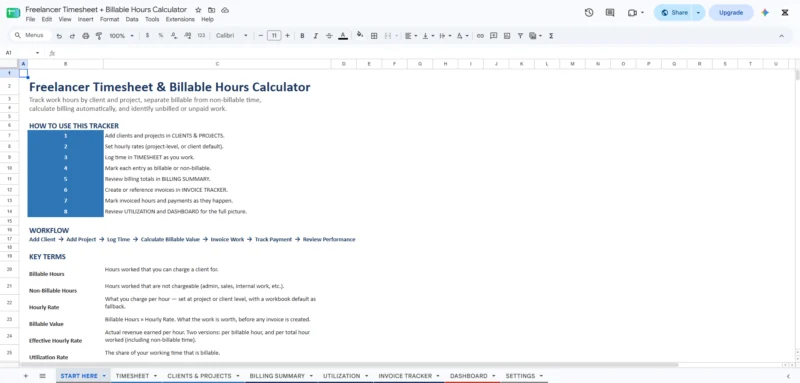Open the Data menu
The width and height of the screenshot is (800, 383).
pos(132,19)
